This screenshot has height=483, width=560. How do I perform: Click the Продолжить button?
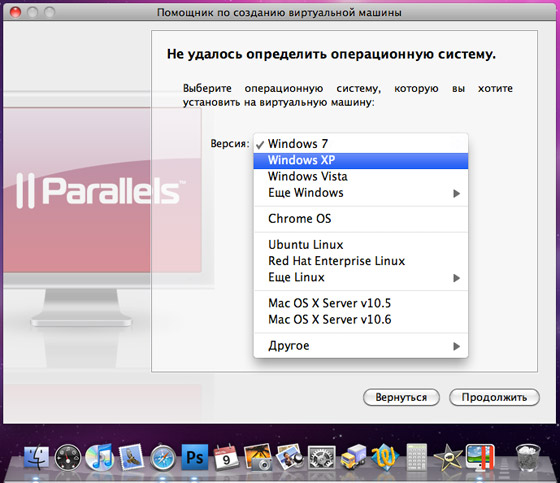pyautogui.click(x=494, y=397)
